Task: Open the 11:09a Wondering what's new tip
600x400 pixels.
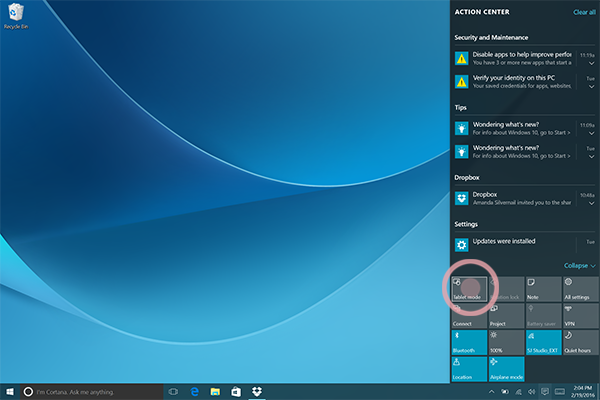Action: (522, 128)
